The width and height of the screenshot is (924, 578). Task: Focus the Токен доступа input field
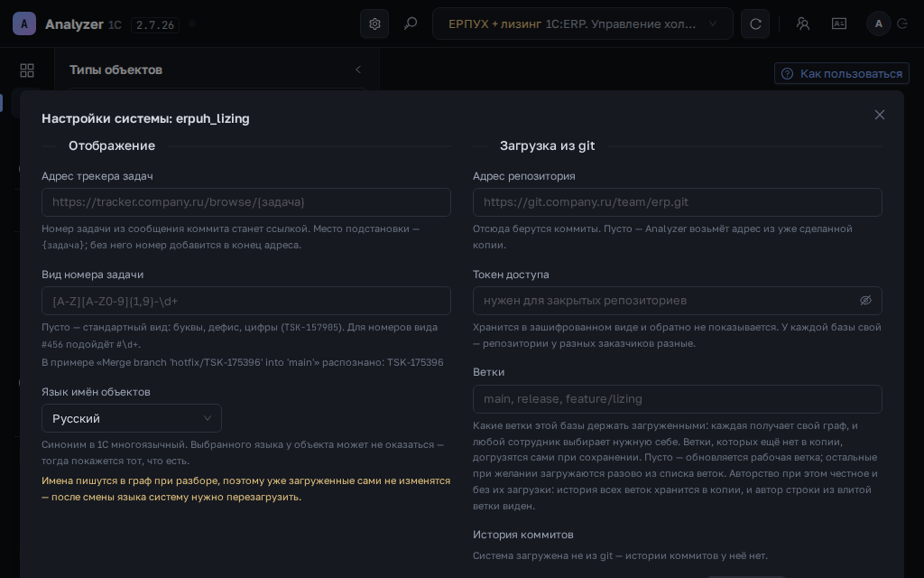(677, 301)
